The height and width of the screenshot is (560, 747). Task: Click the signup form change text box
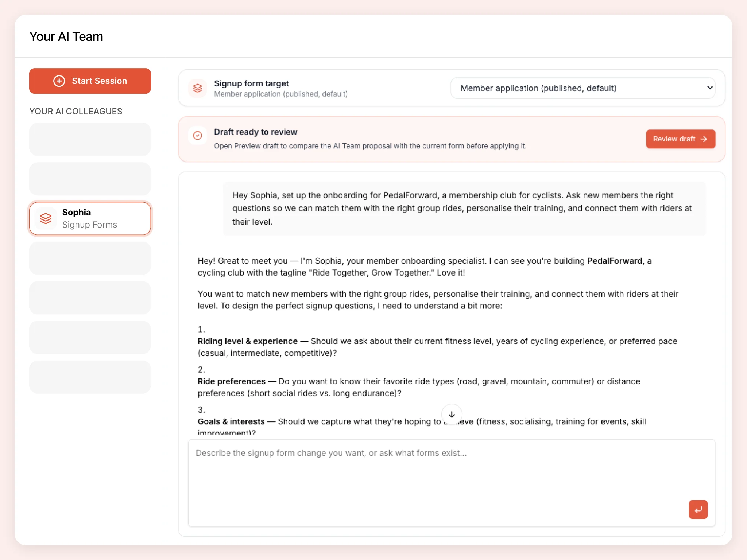click(452, 483)
